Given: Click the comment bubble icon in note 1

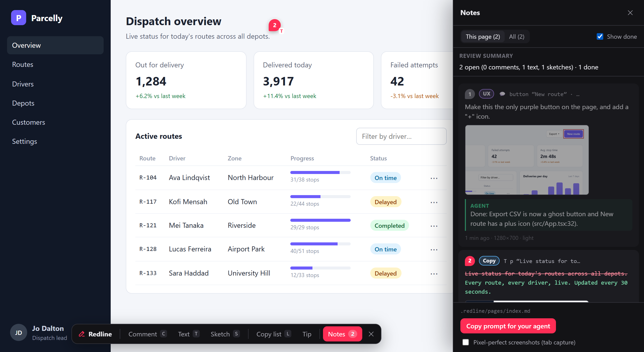Looking at the screenshot, I should click(x=502, y=94).
